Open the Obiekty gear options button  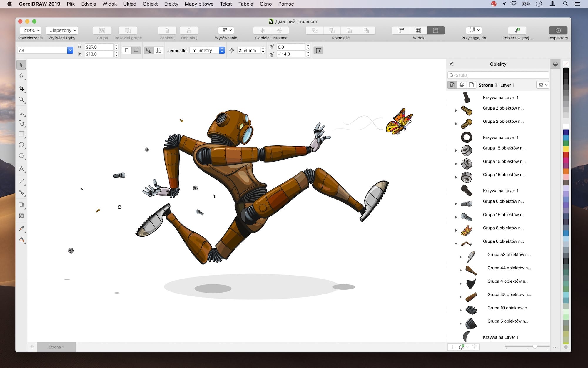tap(543, 85)
